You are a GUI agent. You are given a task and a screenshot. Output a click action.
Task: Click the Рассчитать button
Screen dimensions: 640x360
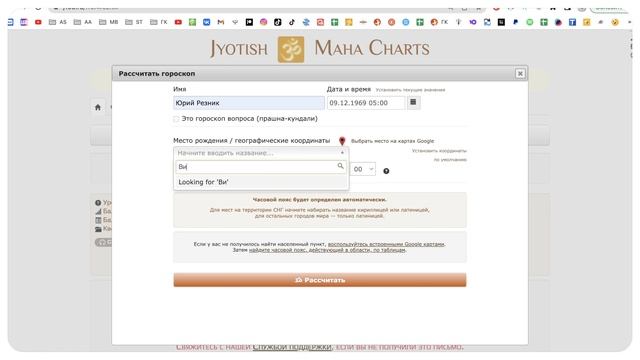click(320, 280)
